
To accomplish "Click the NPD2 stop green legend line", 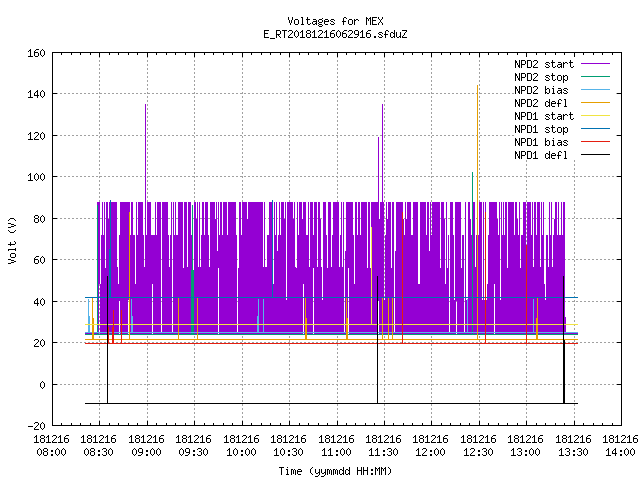I will 595,77.
